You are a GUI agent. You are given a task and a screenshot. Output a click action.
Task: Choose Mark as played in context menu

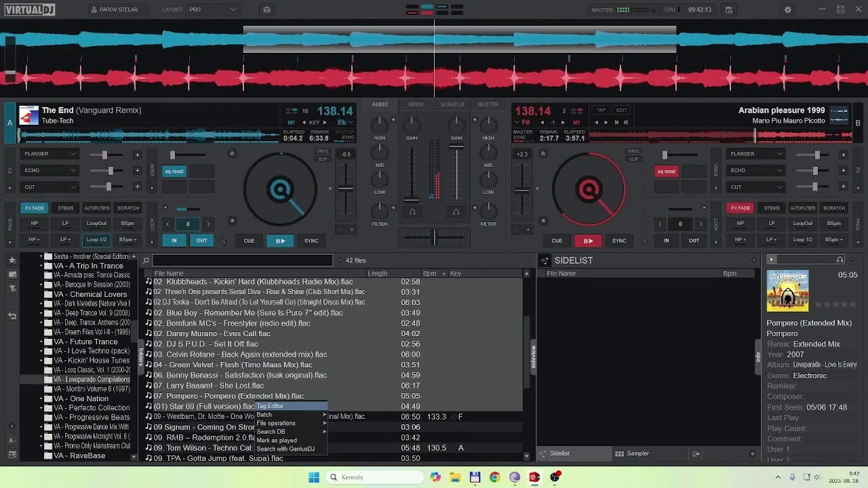[292, 441]
